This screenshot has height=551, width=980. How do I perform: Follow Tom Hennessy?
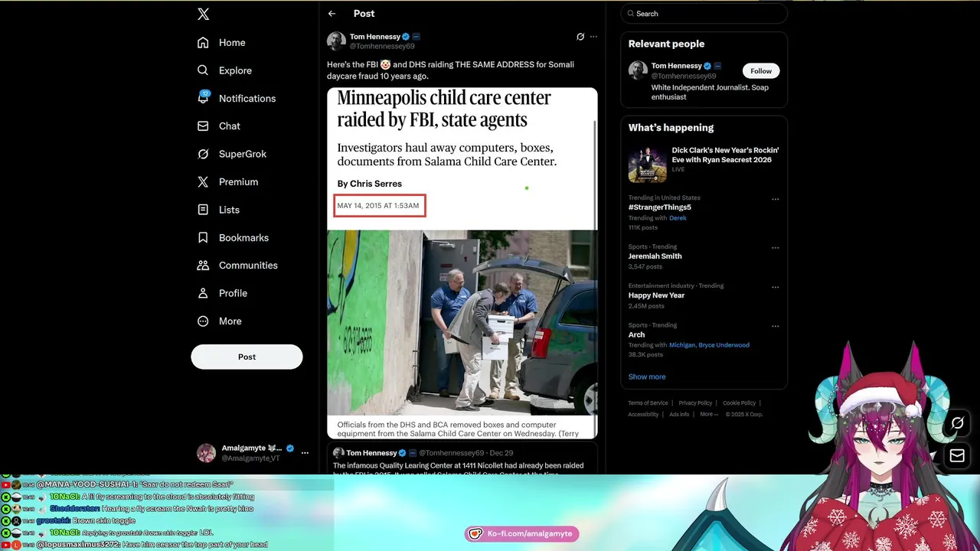(x=761, y=70)
